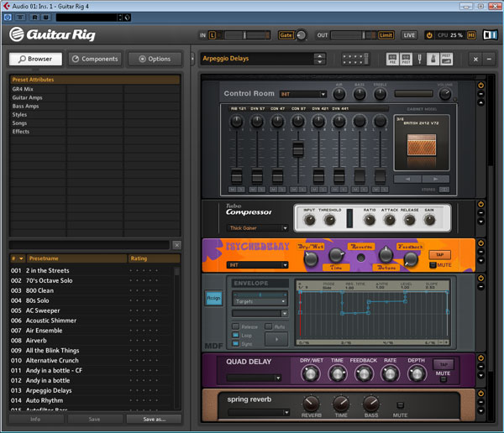Toggle HI quality mode
Image resolution: width=504 pixels, height=433 pixels.
(471, 35)
